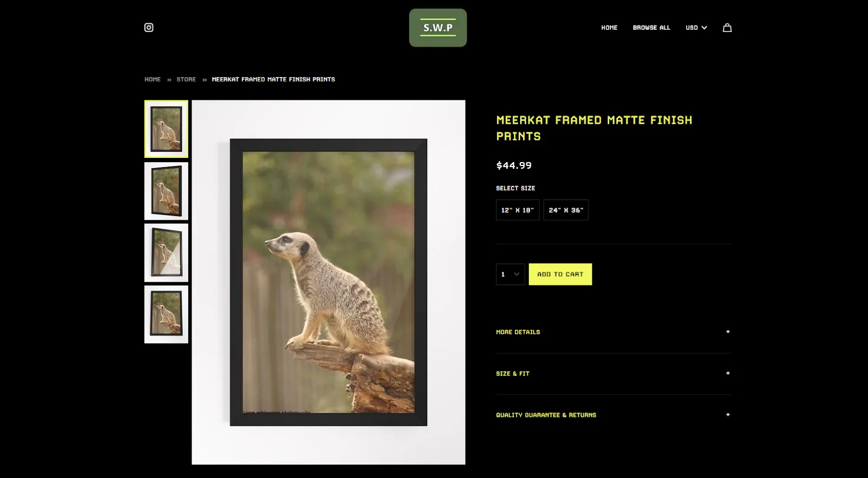View the third thumbnail with corner detail

click(x=166, y=253)
